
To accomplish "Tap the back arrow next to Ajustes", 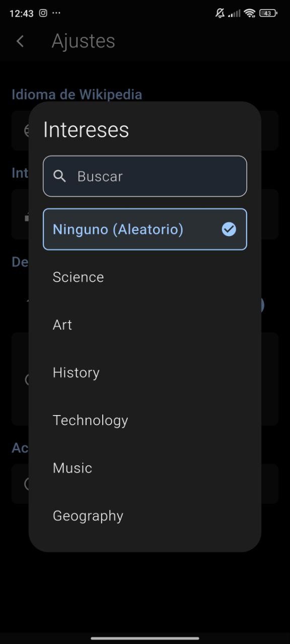I will 20,41.
